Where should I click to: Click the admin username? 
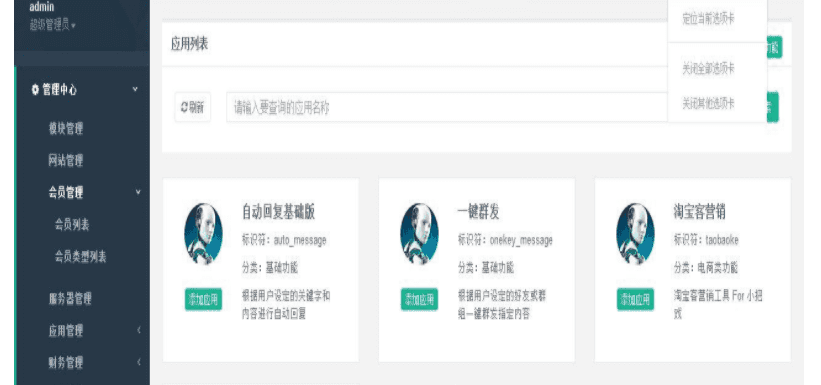point(41,7)
